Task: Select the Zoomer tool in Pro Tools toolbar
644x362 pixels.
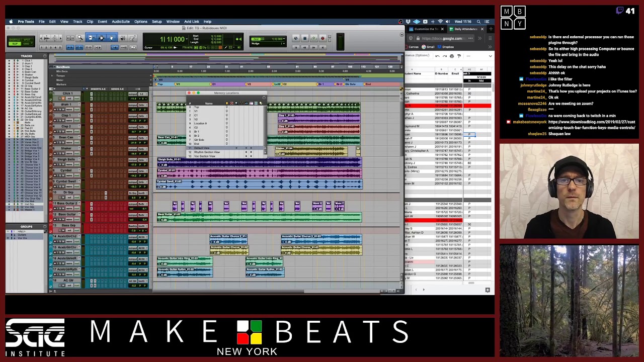Action: [x=80, y=37]
